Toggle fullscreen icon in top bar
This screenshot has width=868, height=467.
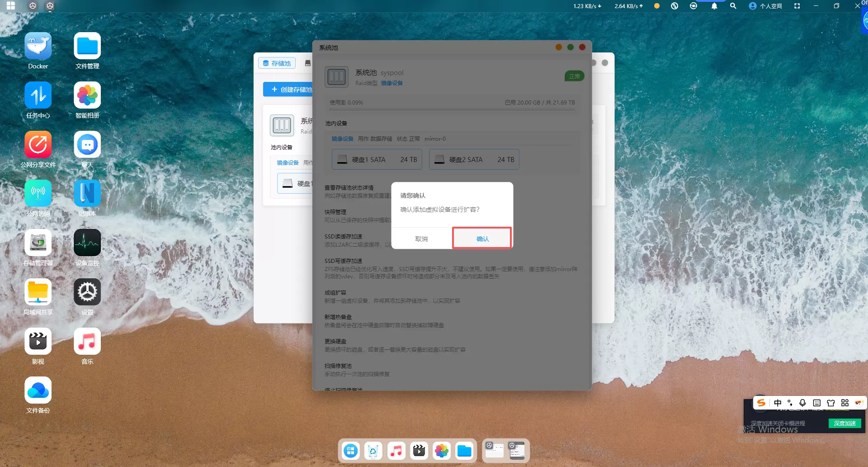click(797, 6)
